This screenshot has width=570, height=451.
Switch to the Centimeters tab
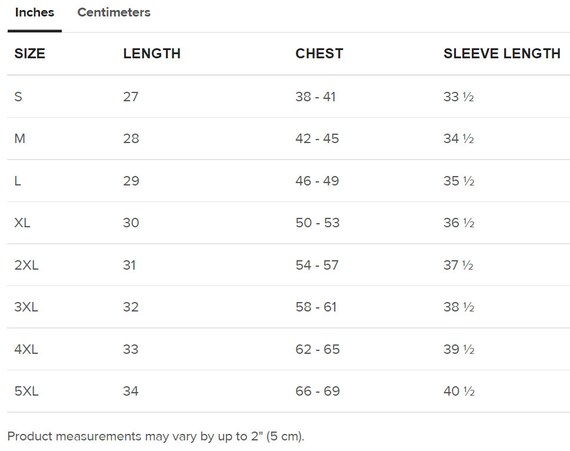pyautogui.click(x=114, y=12)
